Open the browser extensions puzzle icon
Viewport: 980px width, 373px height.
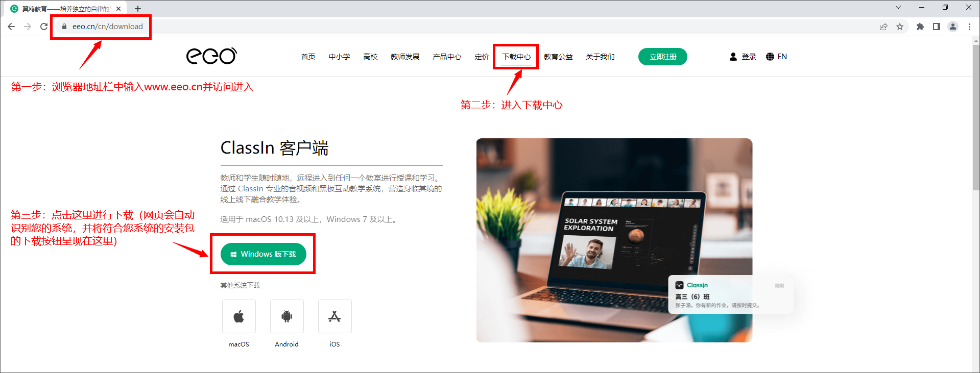920,27
